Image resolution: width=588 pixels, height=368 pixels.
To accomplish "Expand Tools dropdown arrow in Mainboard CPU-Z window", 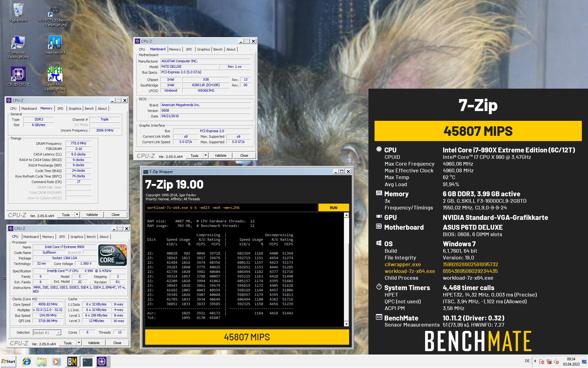I will [205, 155].
